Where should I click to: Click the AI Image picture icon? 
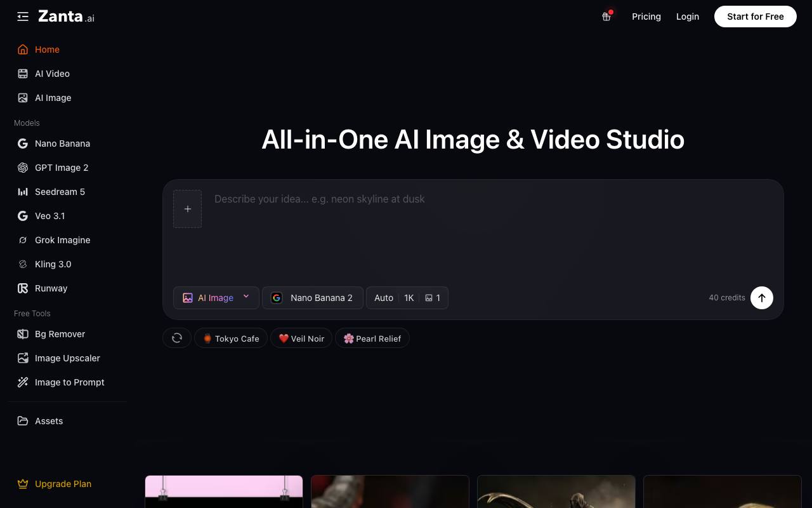tap(23, 98)
